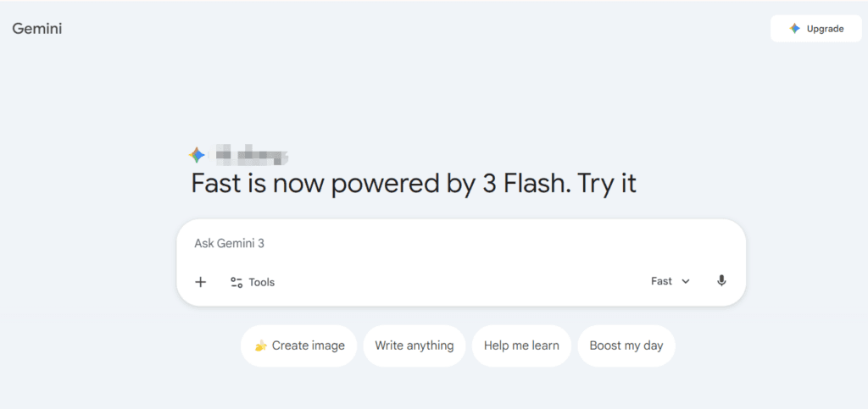Viewport: 868px width, 409px height.
Task: Open the Tools menu label
Action: point(262,282)
